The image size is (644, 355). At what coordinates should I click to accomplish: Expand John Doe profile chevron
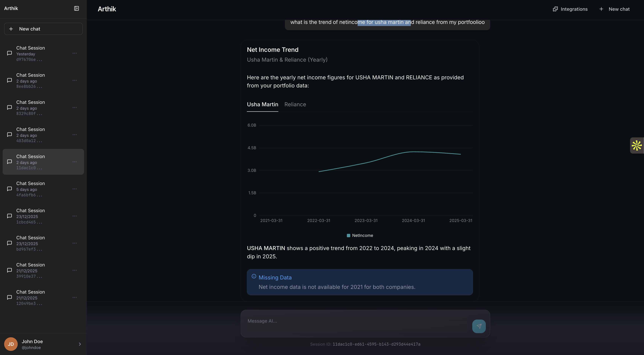[x=80, y=344]
